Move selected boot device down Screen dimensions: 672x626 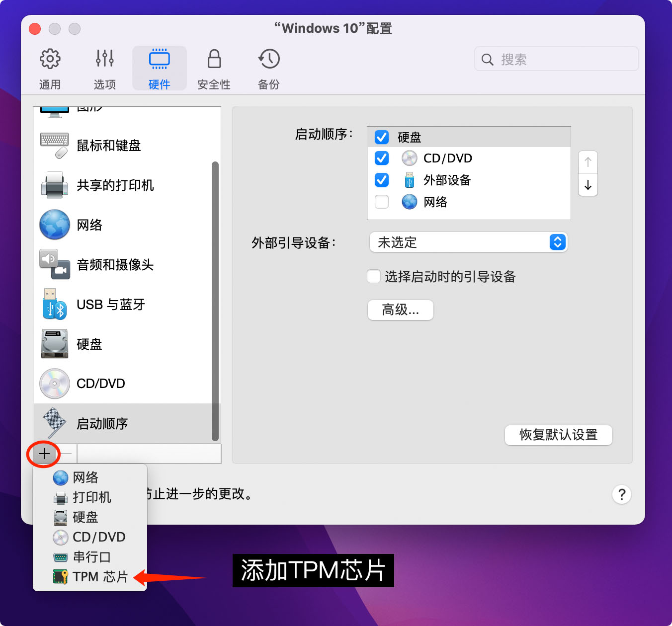[x=588, y=185]
